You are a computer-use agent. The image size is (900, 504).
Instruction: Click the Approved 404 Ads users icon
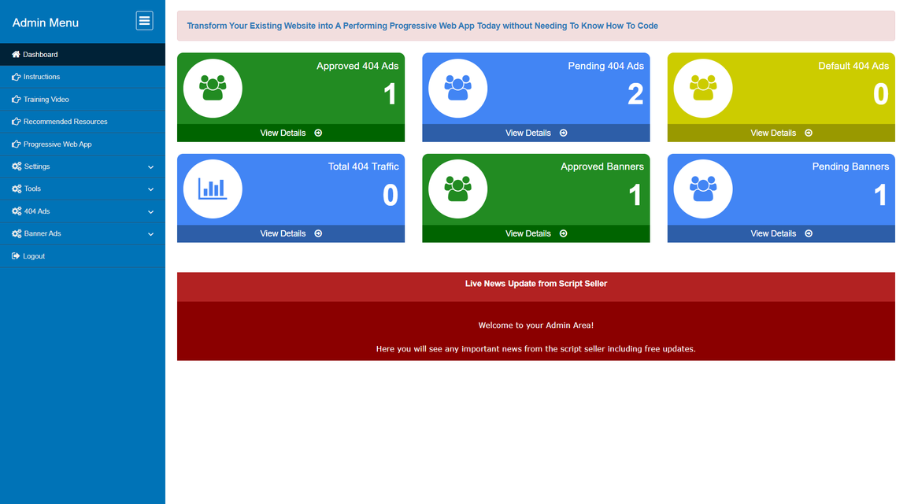pyautogui.click(x=212, y=88)
